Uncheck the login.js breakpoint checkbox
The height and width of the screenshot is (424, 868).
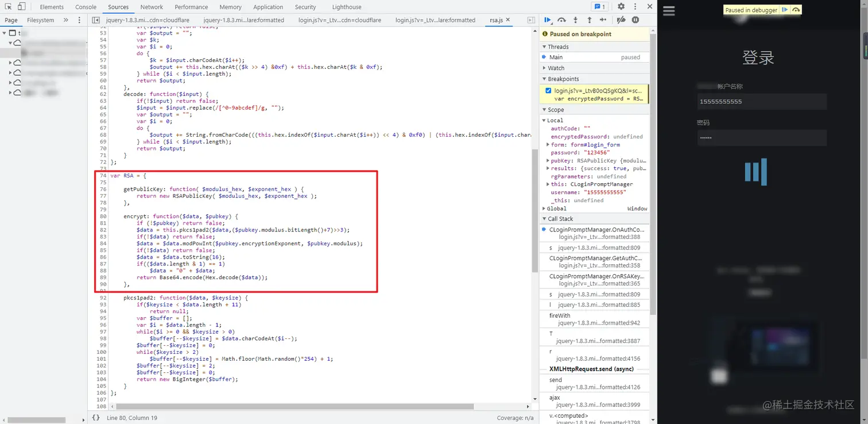pos(548,91)
